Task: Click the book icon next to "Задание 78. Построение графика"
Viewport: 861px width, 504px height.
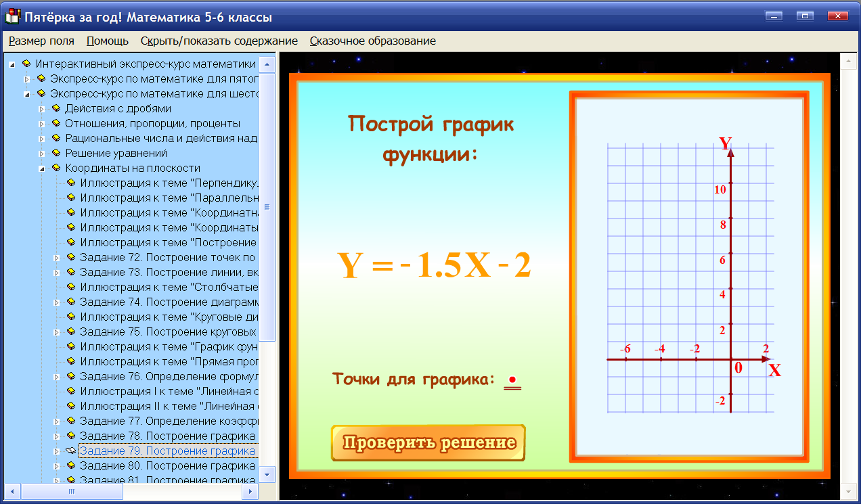Action: [x=70, y=436]
